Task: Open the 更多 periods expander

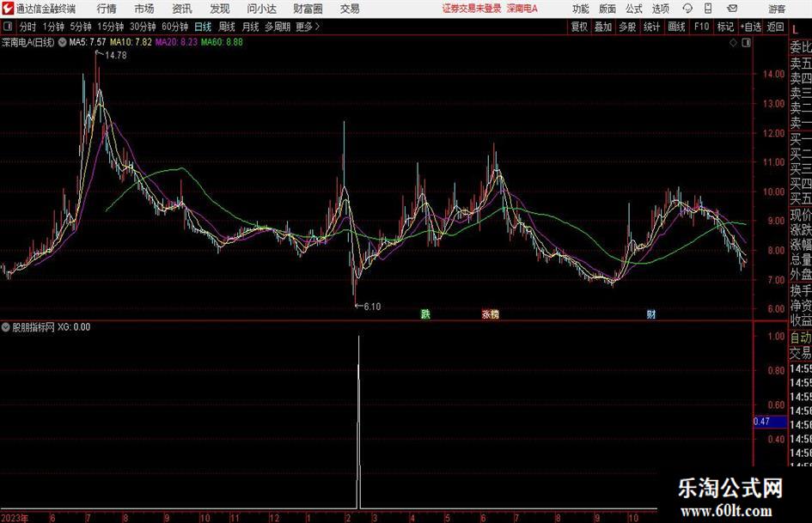Action: 308,27
